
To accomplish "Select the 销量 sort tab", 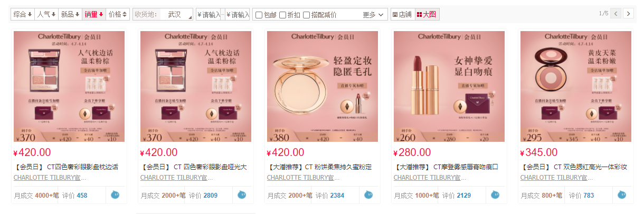I will [x=94, y=14].
